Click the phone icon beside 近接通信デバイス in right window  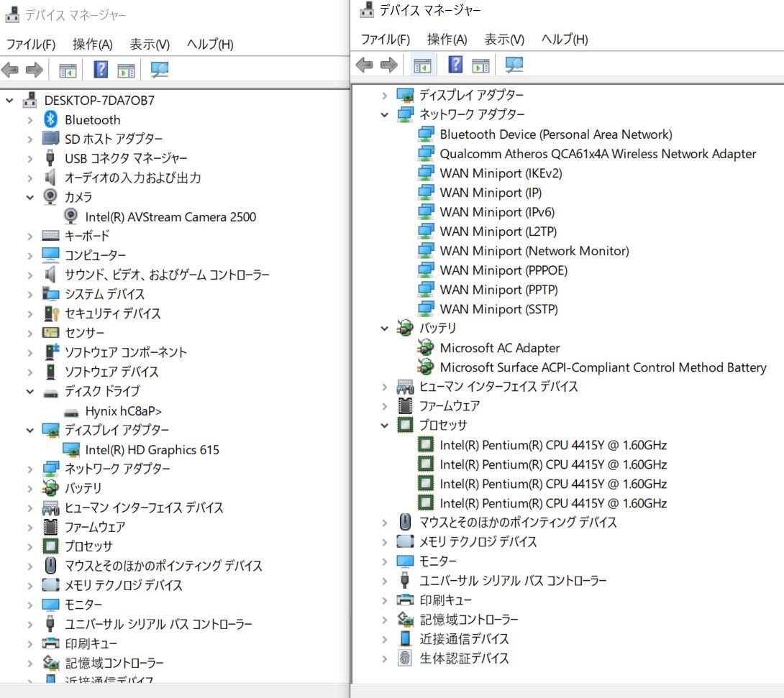point(406,638)
